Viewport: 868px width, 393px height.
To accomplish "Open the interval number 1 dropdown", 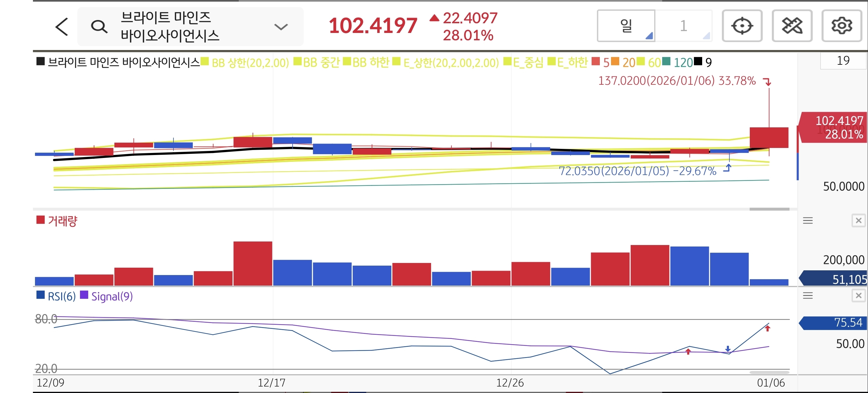I will tap(684, 26).
